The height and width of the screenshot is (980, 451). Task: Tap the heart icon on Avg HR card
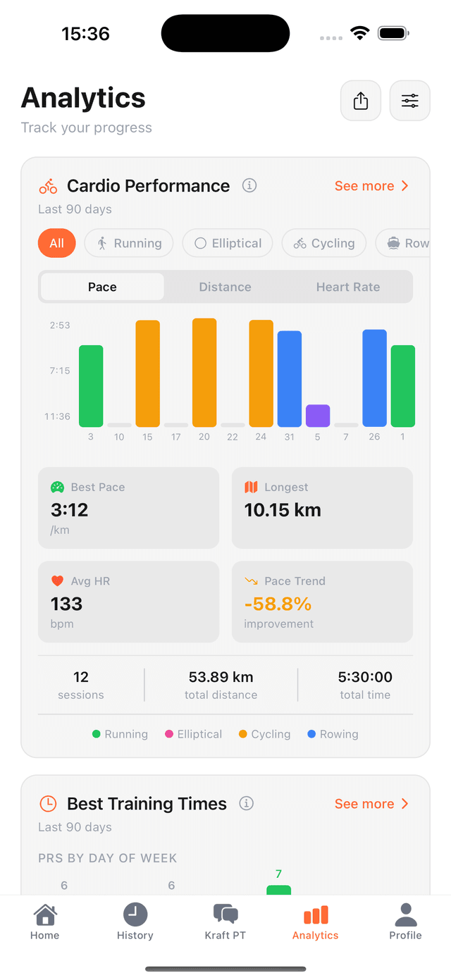click(59, 581)
